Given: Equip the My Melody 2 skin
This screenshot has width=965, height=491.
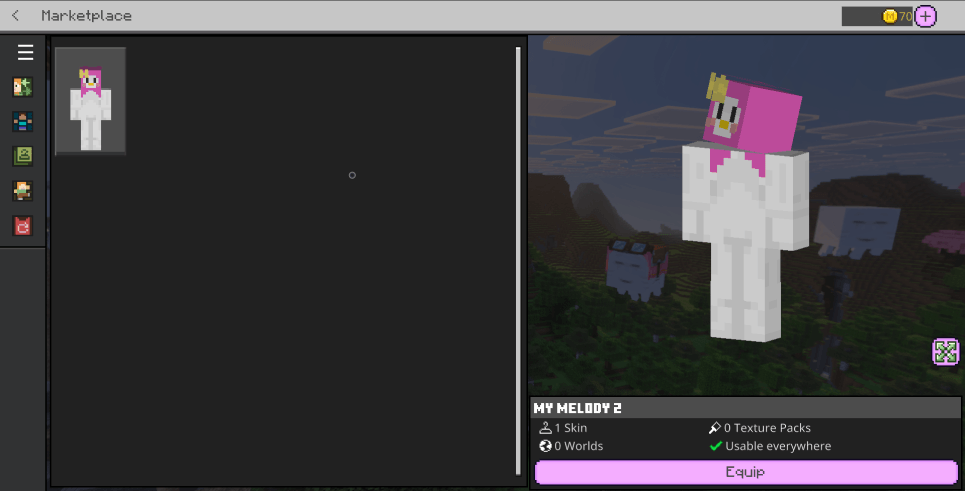Looking at the screenshot, I should point(746,473).
